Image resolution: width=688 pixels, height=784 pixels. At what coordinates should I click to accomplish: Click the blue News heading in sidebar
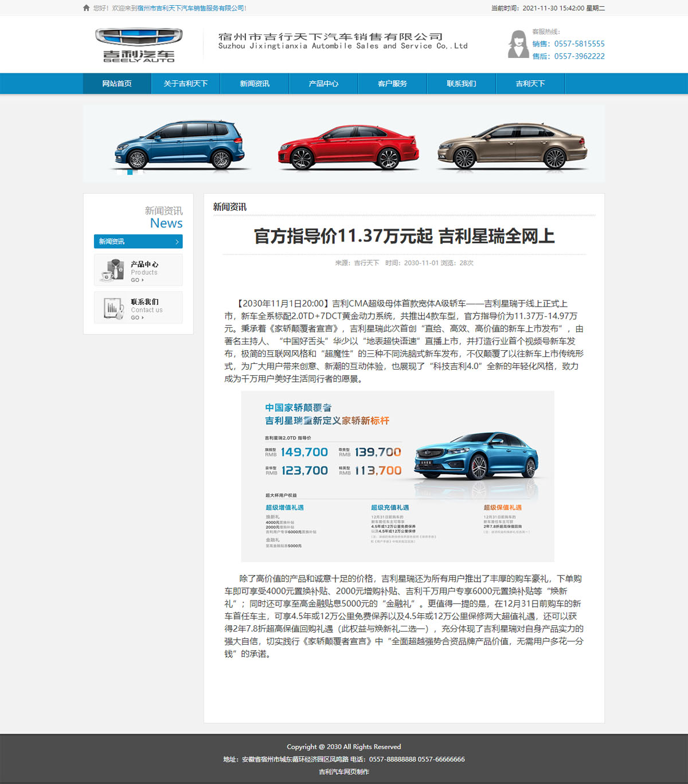[166, 224]
